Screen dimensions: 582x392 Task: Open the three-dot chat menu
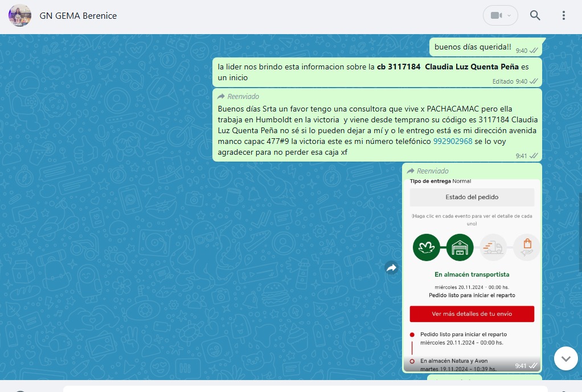click(563, 15)
